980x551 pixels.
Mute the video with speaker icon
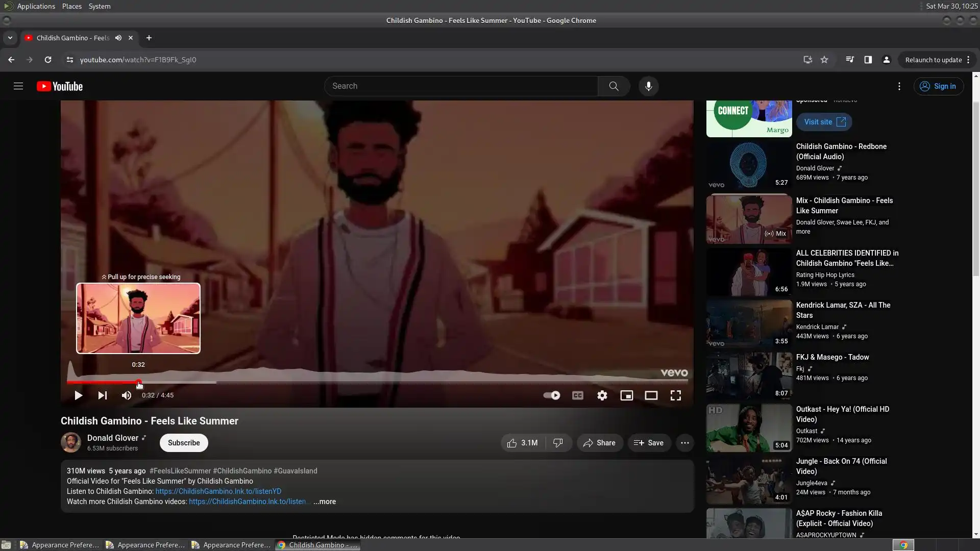pos(127,395)
